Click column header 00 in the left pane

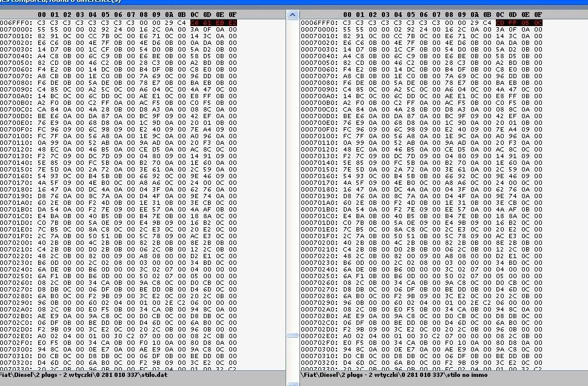(42, 15)
